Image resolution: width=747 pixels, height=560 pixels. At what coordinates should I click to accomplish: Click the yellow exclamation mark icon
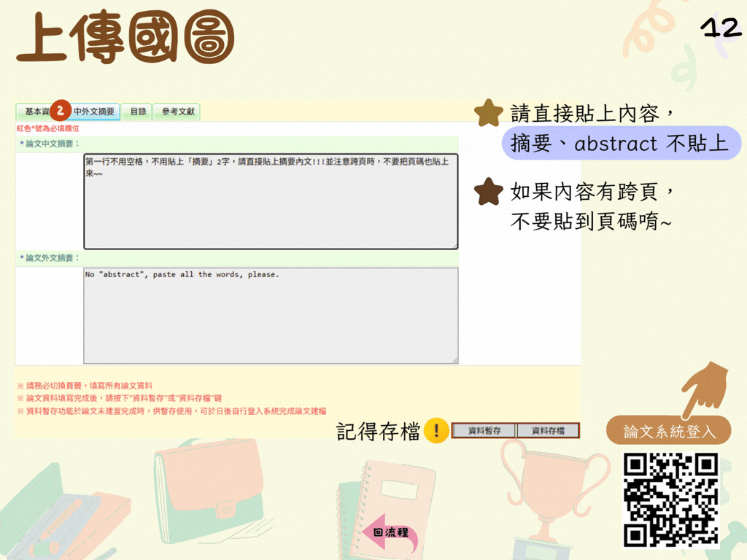(436, 431)
